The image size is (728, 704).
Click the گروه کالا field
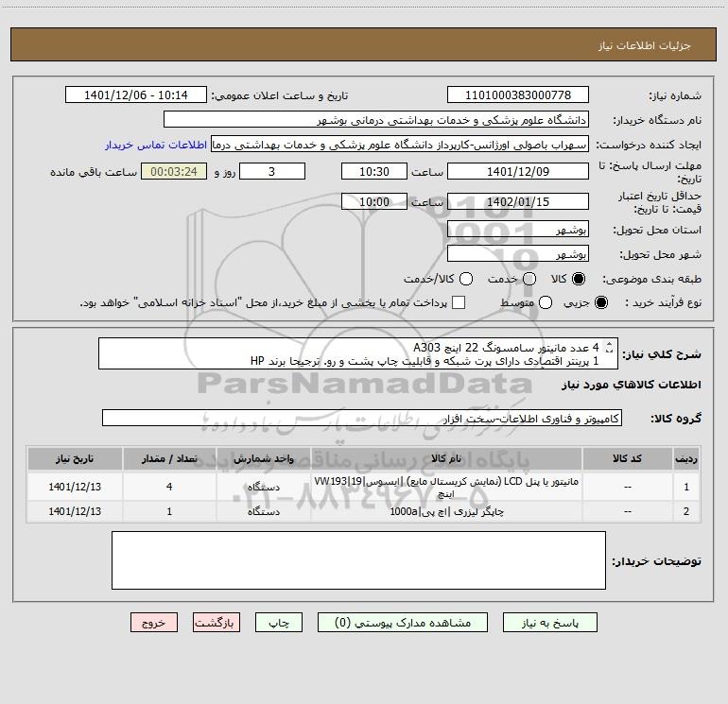[x=361, y=418]
